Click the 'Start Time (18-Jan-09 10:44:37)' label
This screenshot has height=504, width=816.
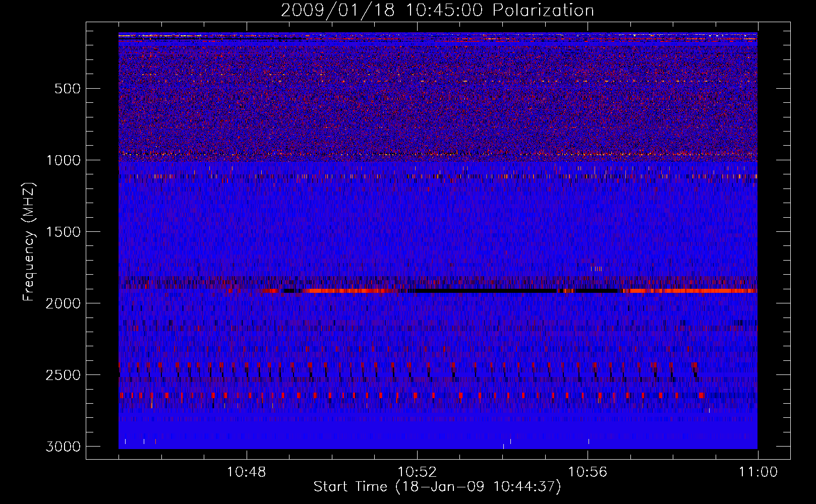[x=437, y=487]
